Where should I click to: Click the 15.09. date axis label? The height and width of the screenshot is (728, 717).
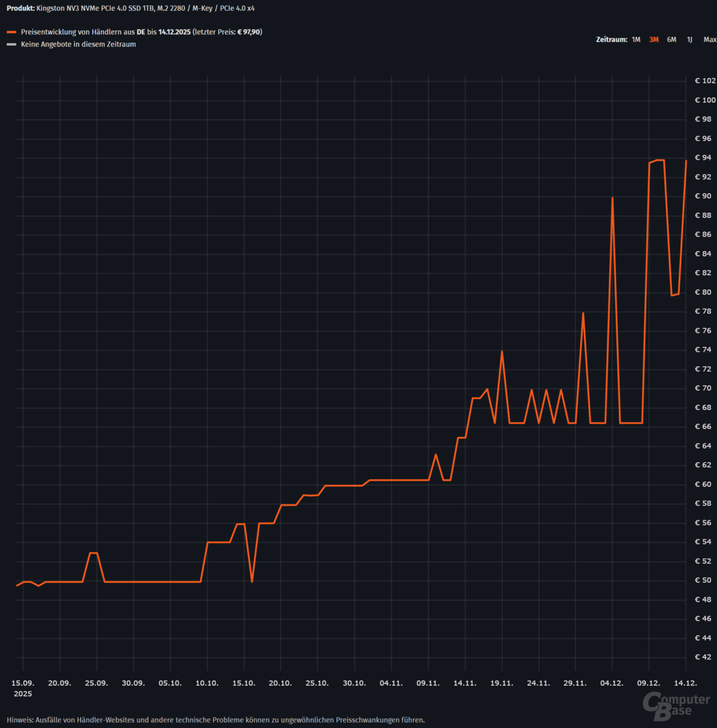(x=23, y=683)
